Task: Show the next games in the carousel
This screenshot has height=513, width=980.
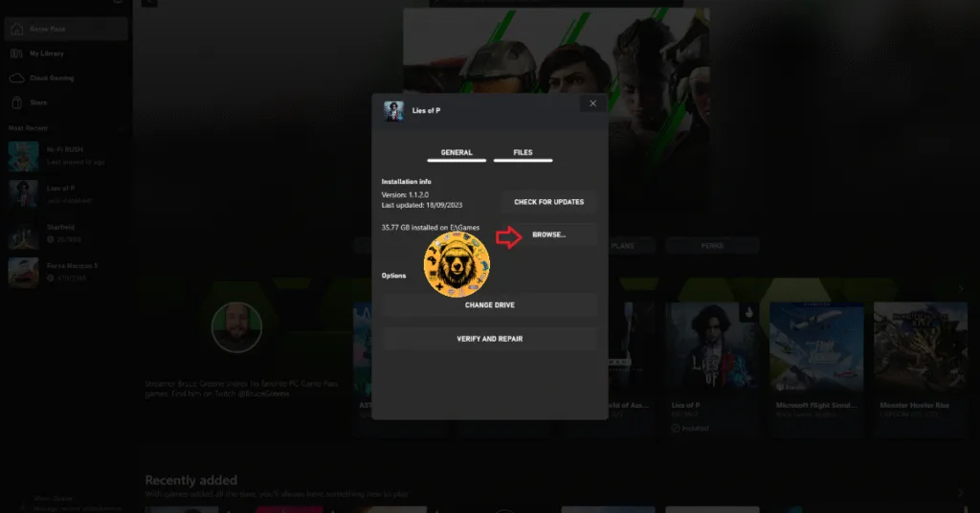Action: (961, 289)
